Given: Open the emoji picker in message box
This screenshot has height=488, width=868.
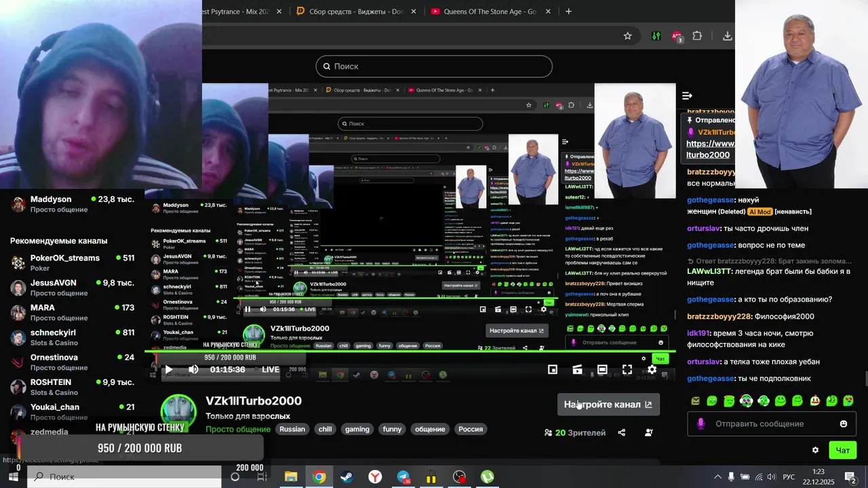Looking at the screenshot, I should click(x=844, y=424).
